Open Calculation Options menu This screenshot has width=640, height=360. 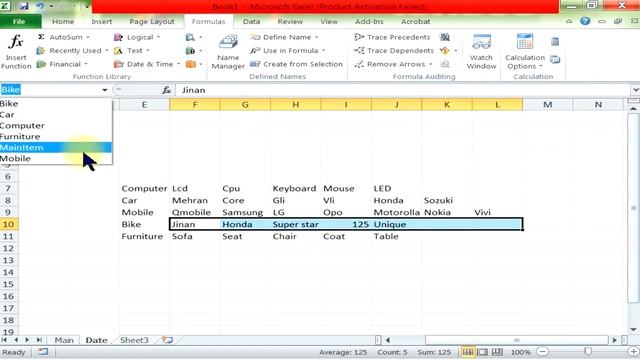[x=525, y=52]
